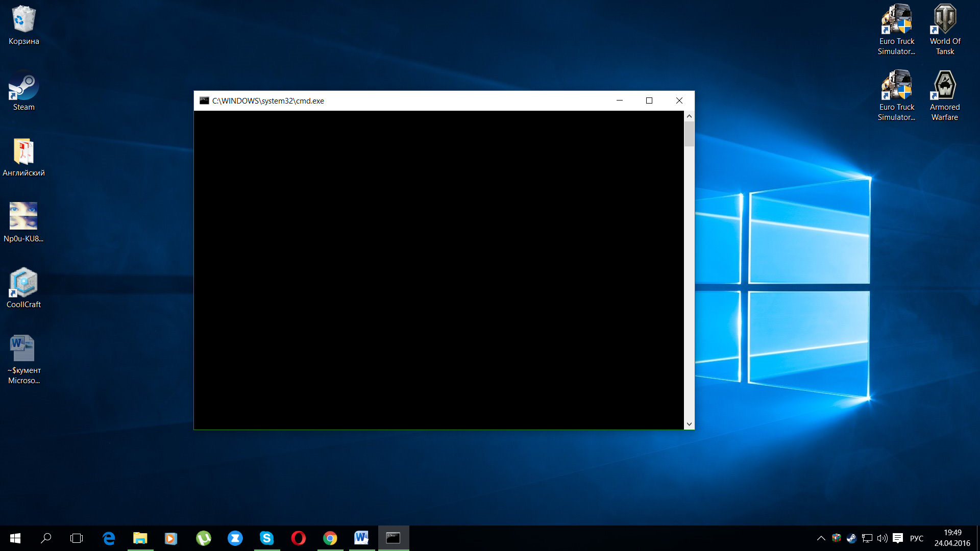
Task: Click the uTorrent taskbar icon
Action: pyautogui.click(x=203, y=538)
